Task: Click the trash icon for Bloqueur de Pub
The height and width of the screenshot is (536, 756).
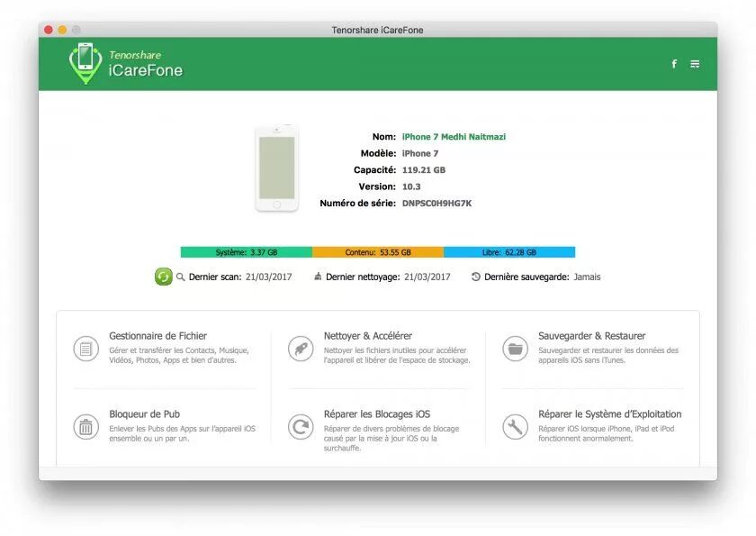Action: (85, 427)
